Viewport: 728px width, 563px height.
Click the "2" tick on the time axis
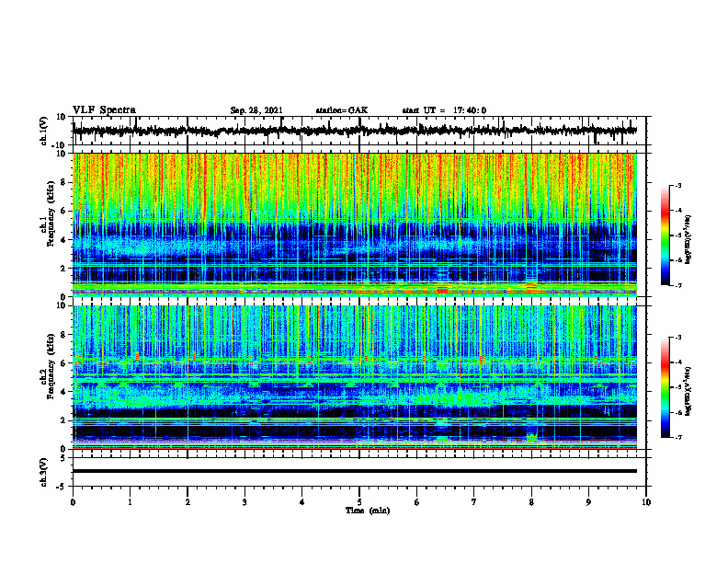coord(188,502)
